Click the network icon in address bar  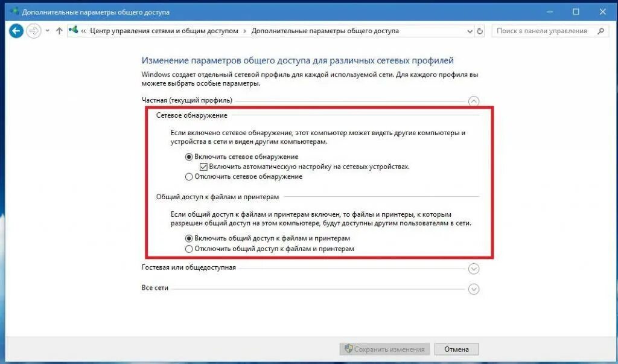coord(73,30)
